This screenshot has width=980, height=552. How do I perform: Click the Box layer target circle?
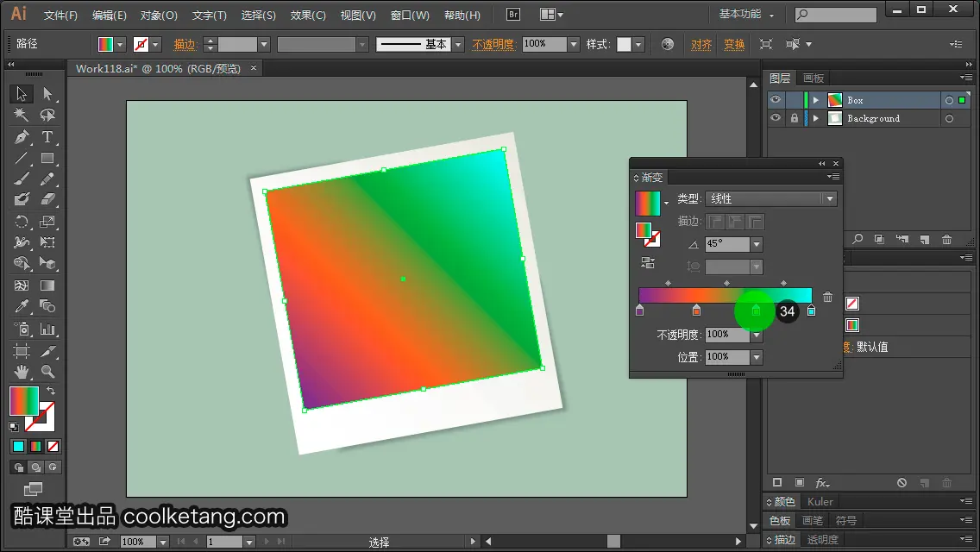pos(949,100)
